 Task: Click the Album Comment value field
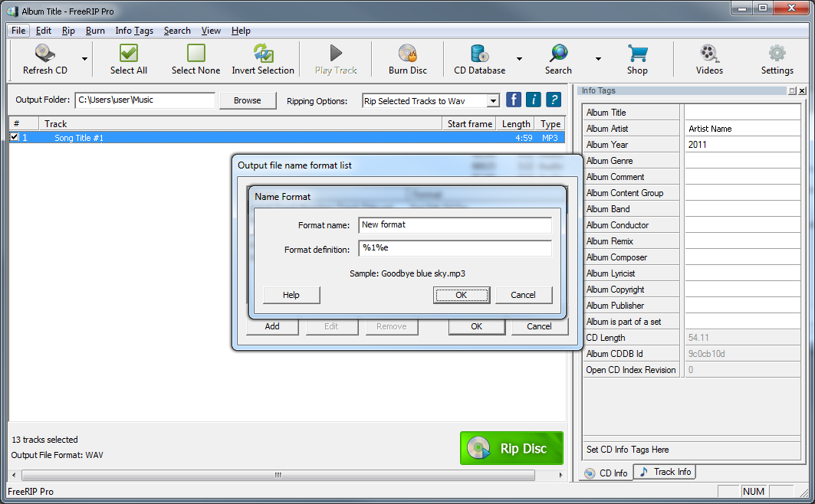pos(742,176)
